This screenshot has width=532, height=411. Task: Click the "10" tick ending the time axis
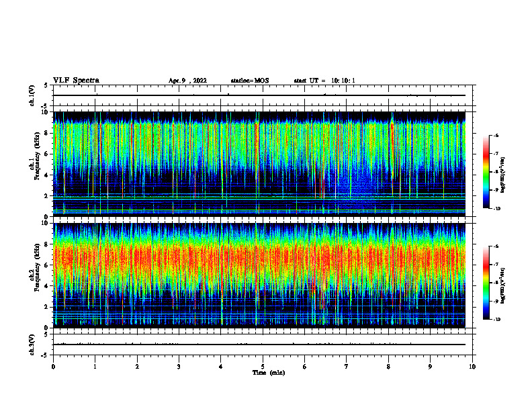[x=472, y=367]
